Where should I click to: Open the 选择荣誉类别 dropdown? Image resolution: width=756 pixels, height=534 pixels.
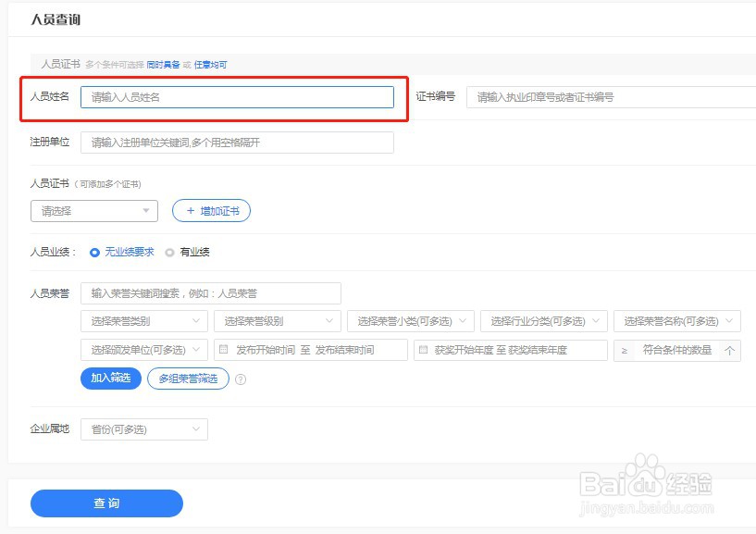tap(144, 321)
